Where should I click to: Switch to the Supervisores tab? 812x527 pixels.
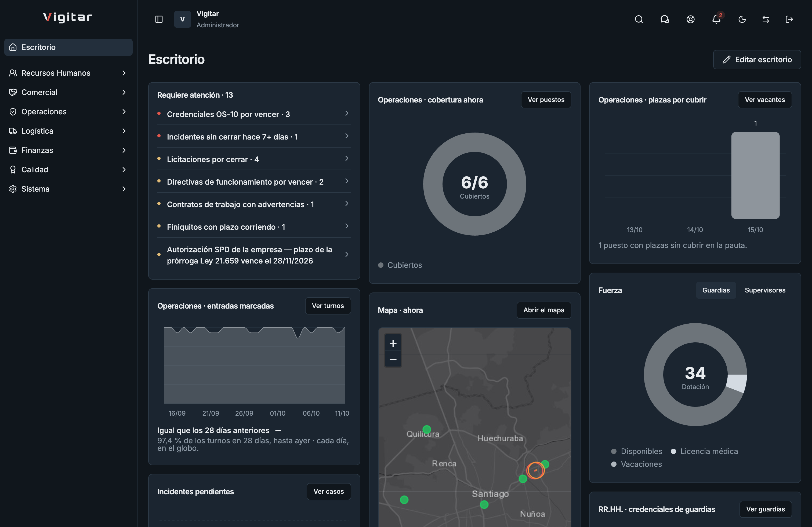(765, 290)
